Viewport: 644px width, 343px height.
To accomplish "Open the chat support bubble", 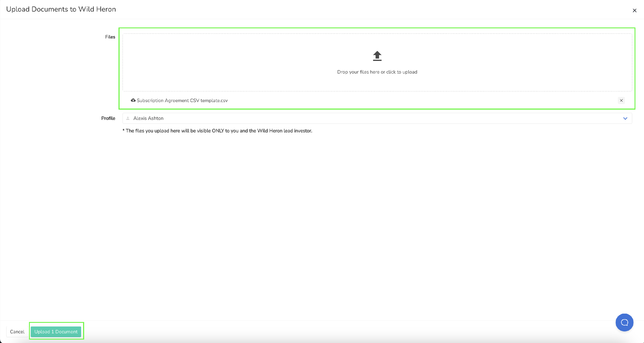I will (x=624, y=322).
